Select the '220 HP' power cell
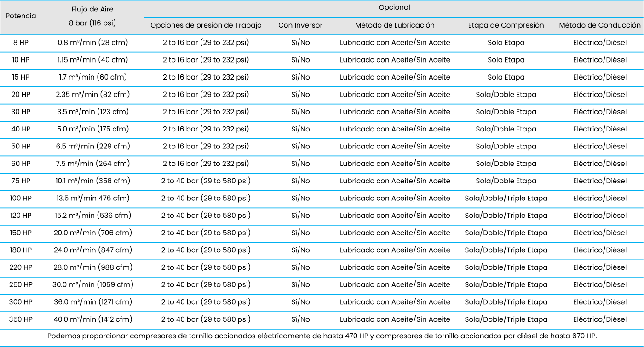This screenshot has width=644, height=347. pyautogui.click(x=21, y=267)
